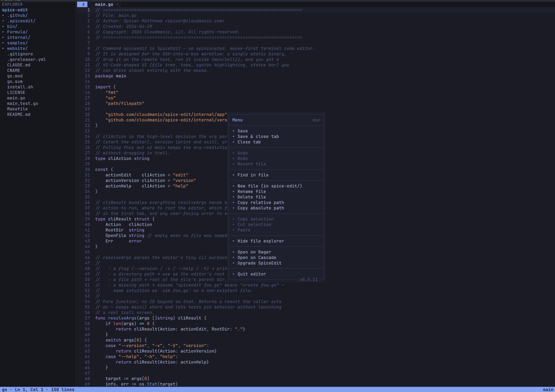Expand the .github/ folder
This screenshot has height=392, width=555.
pos(17,16)
